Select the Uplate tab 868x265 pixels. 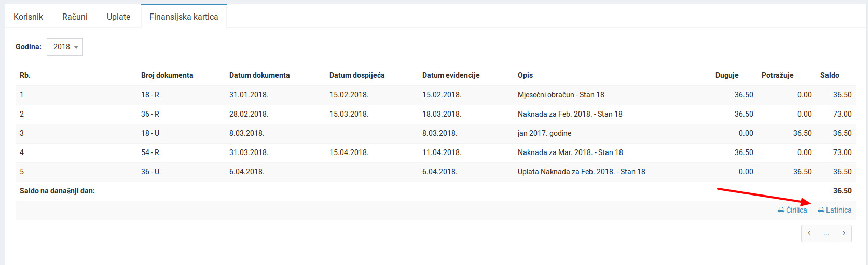[x=118, y=17]
